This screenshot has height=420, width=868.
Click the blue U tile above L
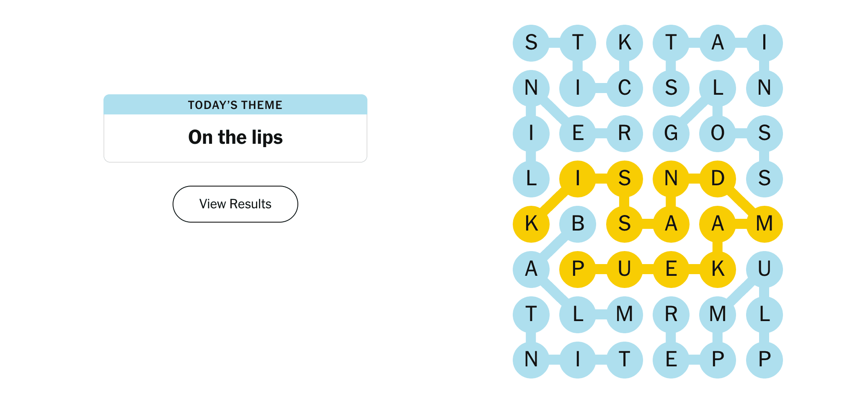click(765, 269)
